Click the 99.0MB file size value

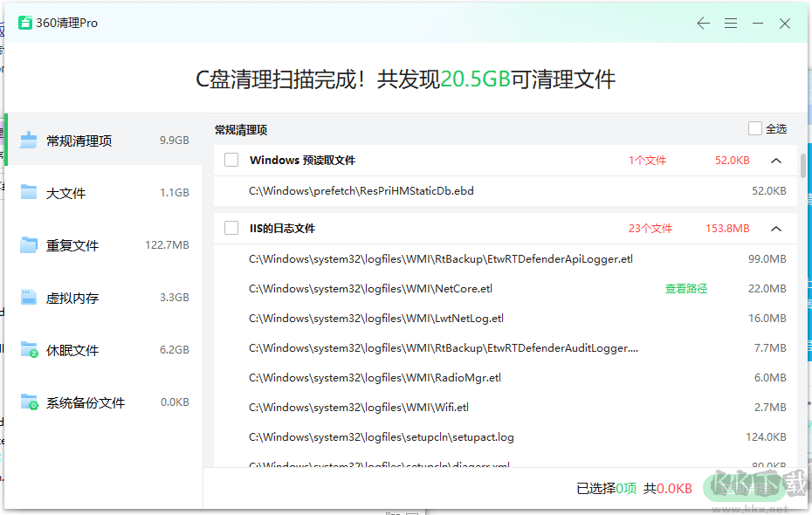[767, 258]
